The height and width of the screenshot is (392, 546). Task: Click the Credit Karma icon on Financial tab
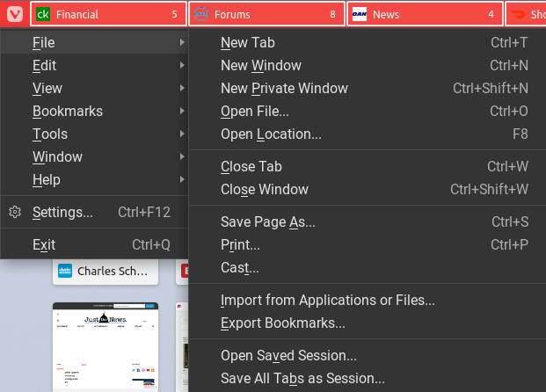coord(43,15)
